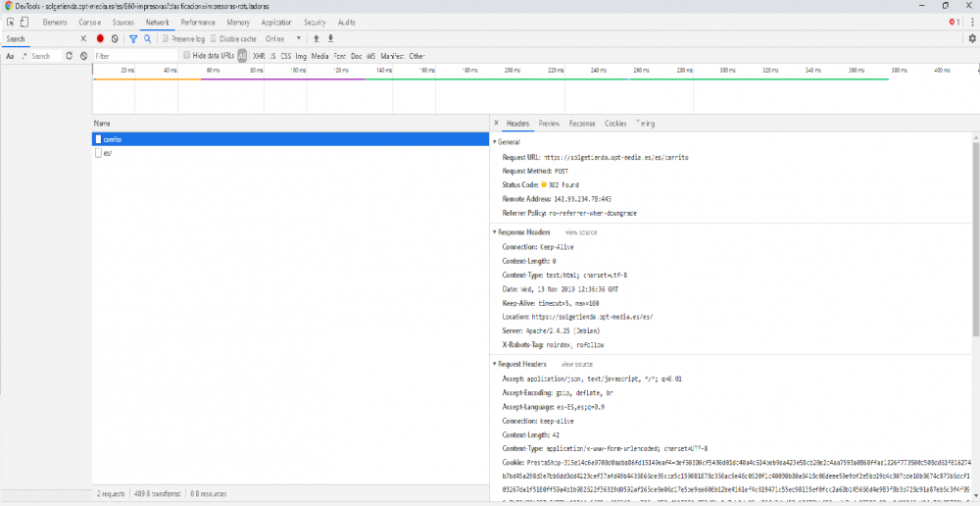Close the request details panel

coord(496,124)
